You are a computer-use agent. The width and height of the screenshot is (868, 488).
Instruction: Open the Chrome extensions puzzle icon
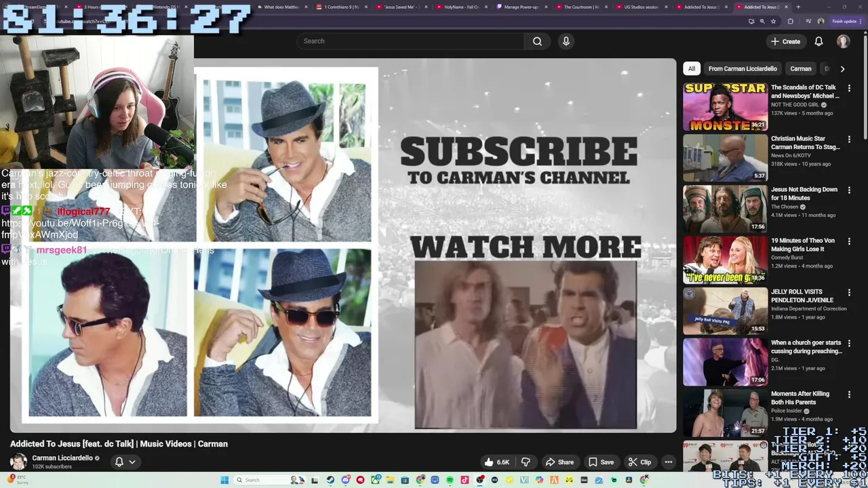click(790, 21)
